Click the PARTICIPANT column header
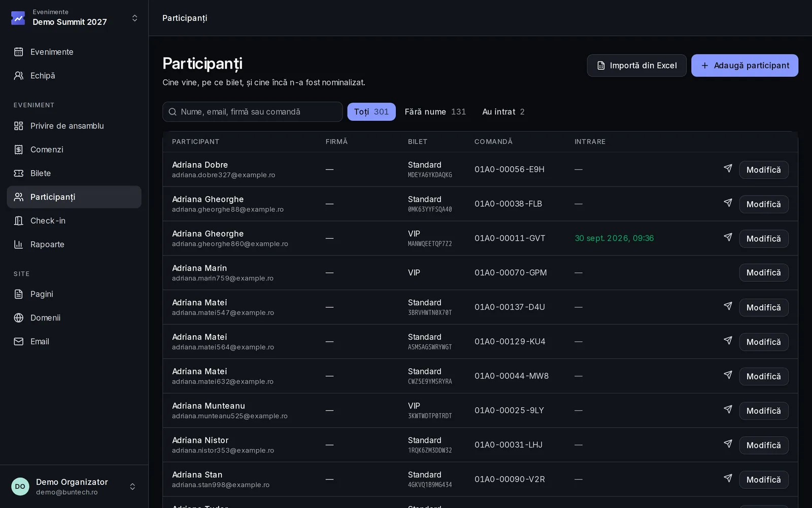Screen dimensions: 812x508 195,142
